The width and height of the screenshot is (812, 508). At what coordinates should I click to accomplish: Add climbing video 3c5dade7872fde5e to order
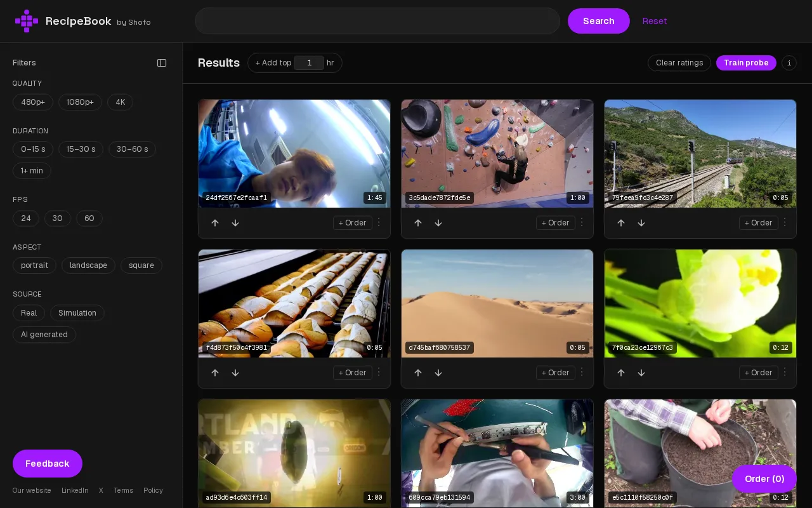point(556,223)
